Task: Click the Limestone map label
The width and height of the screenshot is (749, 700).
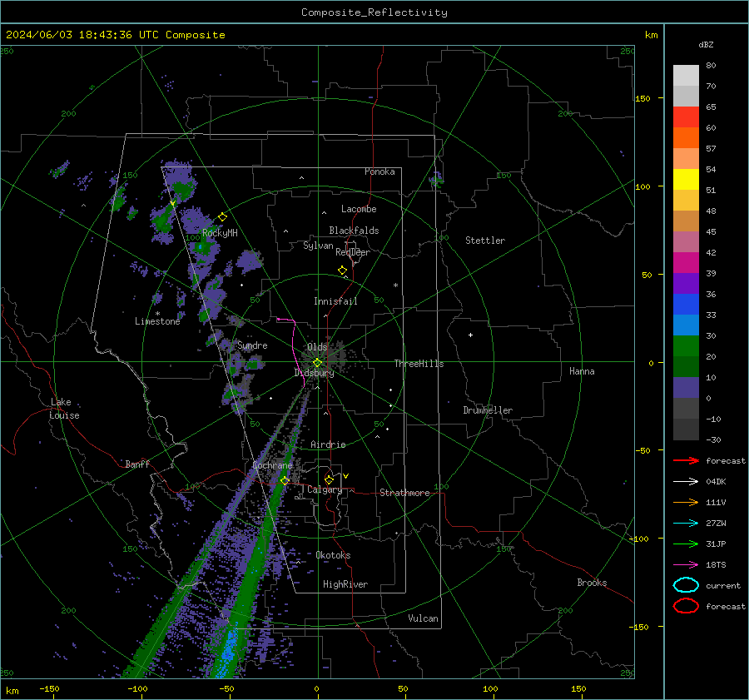Action: [x=157, y=321]
